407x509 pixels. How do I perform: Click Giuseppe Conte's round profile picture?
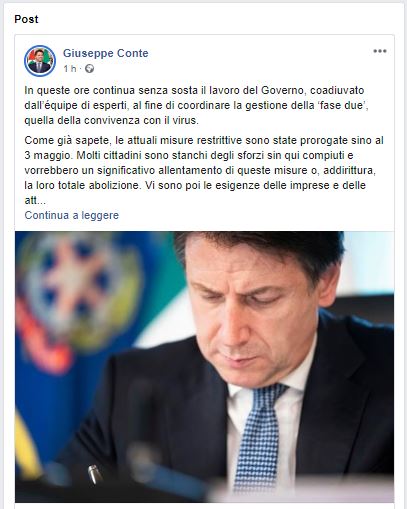pyautogui.click(x=40, y=61)
